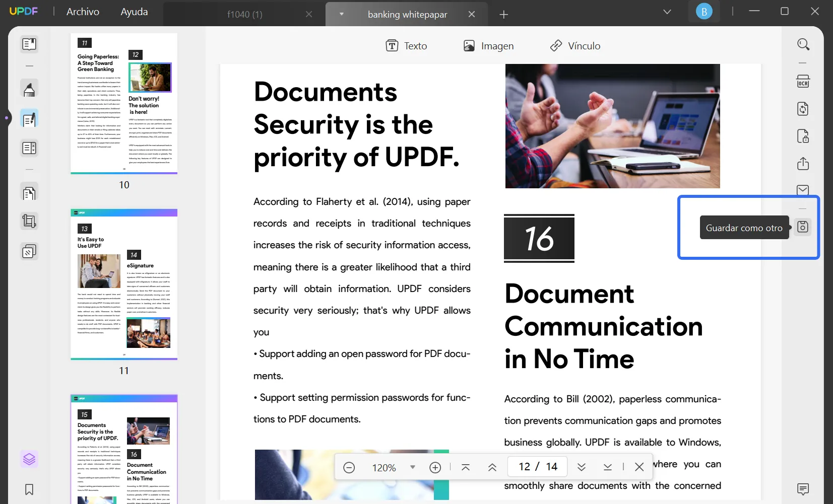833x504 pixels.
Task: Insert a Vínculo link
Action: coord(575,46)
